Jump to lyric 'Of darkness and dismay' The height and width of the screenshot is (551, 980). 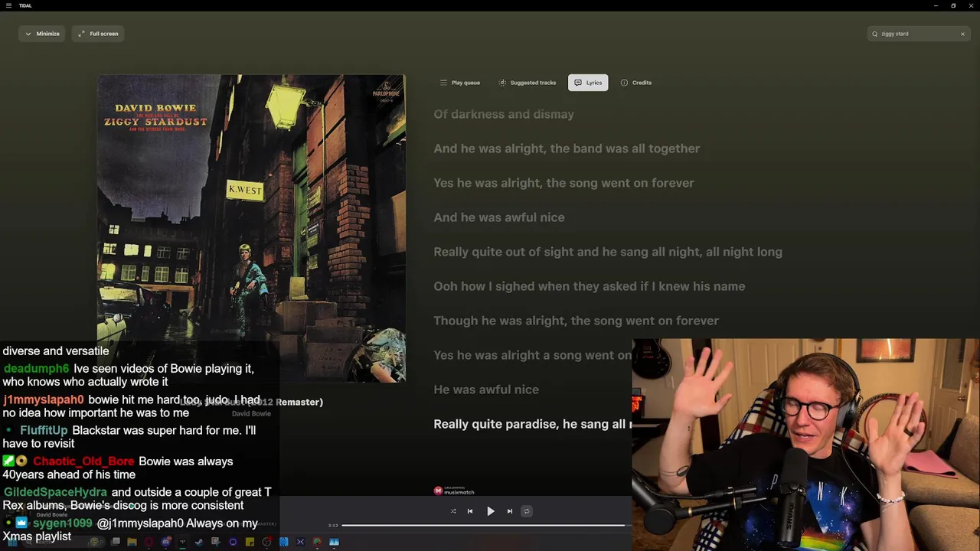504,114
